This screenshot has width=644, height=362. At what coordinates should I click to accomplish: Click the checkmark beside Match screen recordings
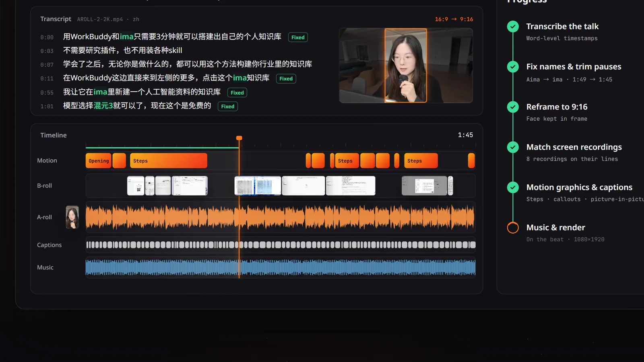pyautogui.click(x=513, y=147)
